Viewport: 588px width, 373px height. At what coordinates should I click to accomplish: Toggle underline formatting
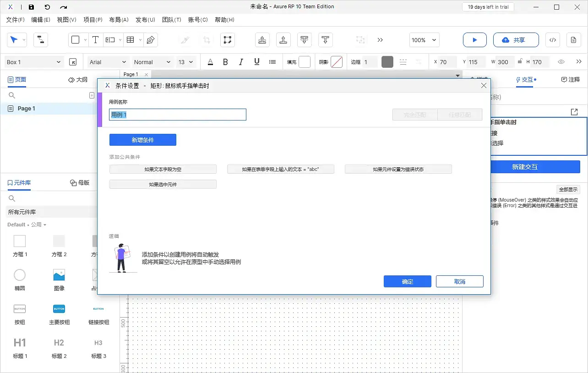point(256,61)
